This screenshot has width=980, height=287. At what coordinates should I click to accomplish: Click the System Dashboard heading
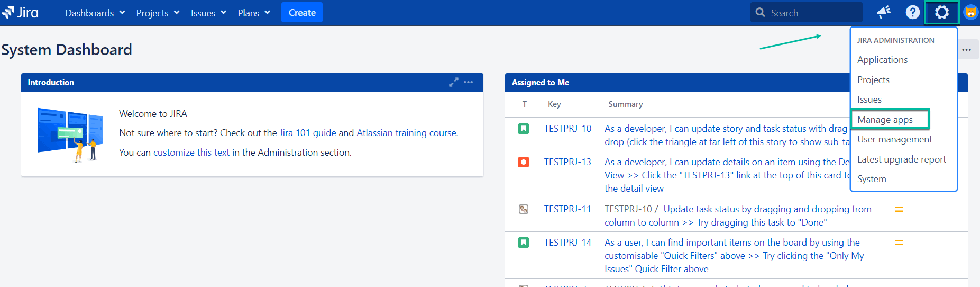click(x=67, y=50)
